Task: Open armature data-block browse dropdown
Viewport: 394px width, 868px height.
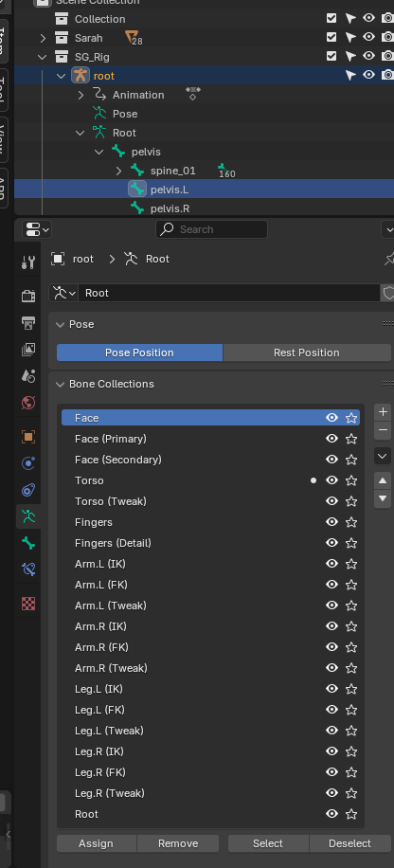Action: coord(63,293)
